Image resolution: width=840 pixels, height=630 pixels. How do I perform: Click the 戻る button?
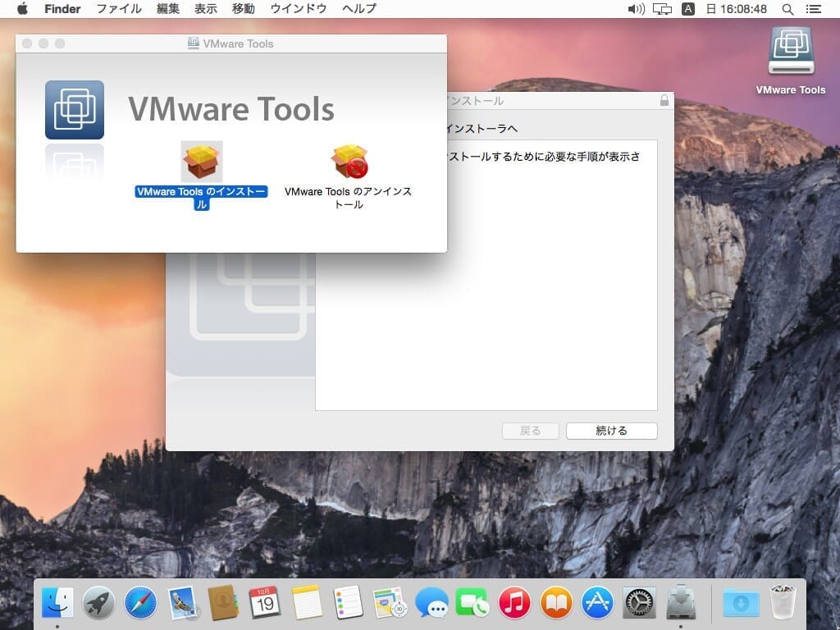[530, 431]
